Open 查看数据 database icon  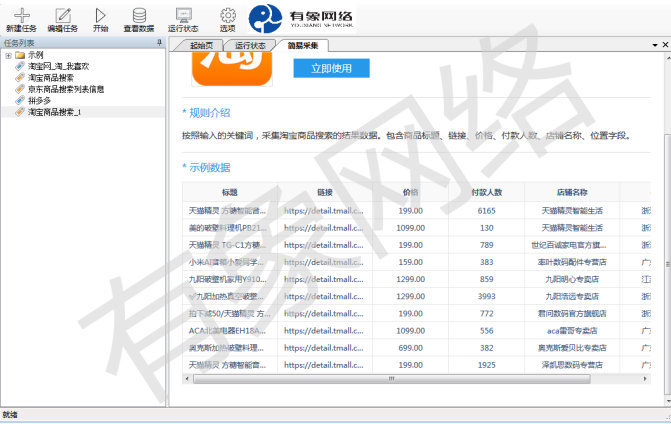pos(139,16)
